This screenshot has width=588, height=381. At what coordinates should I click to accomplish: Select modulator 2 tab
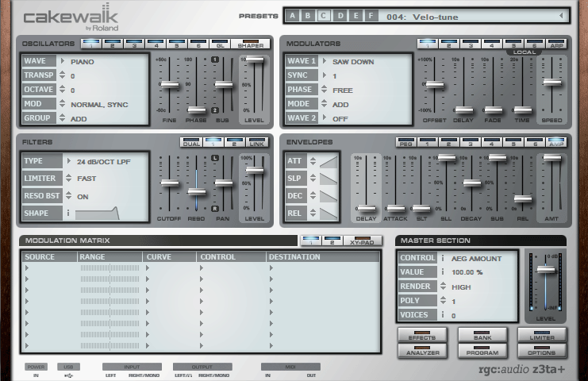coord(448,44)
